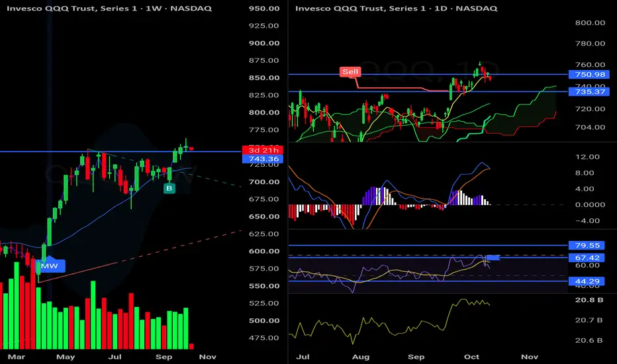Click 925.00 on weekly price axis
This screenshot has height=364, width=617.
coord(264,26)
